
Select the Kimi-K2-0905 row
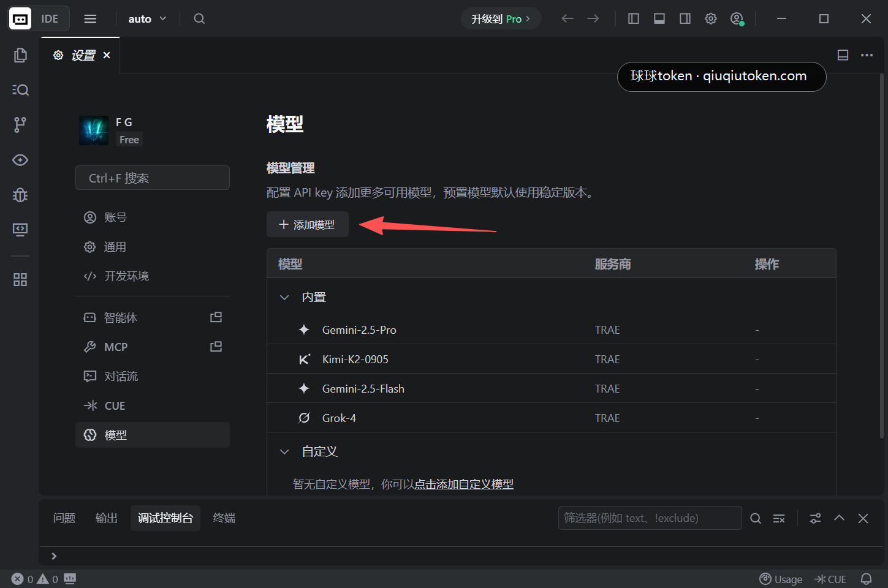(x=552, y=359)
